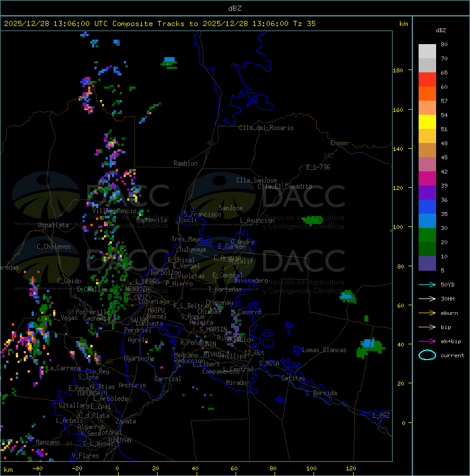Screen dimensions: 470x476
Task: Click the 180 km tick on vertical axis
Action: (x=398, y=71)
